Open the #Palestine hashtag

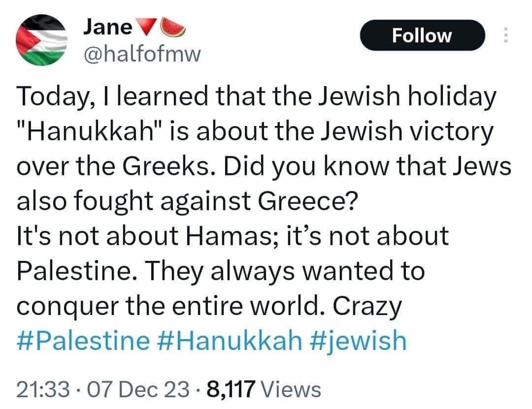click(x=83, y=341)
